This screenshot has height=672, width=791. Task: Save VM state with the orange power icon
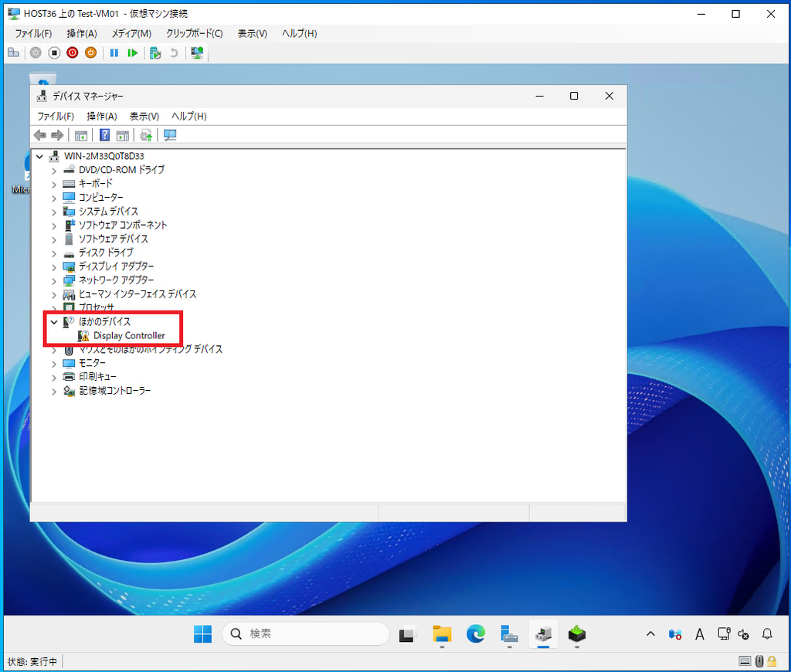pos(91,53)
